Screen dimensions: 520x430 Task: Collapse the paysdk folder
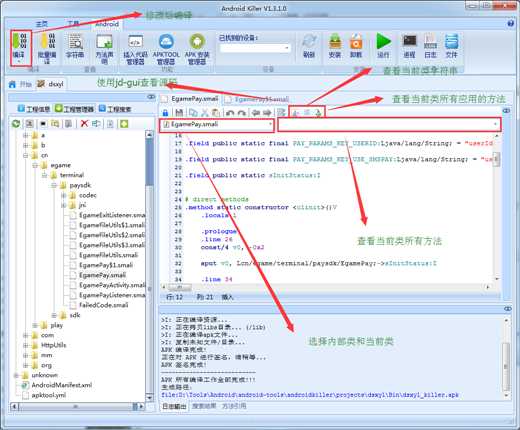[54, 185]
